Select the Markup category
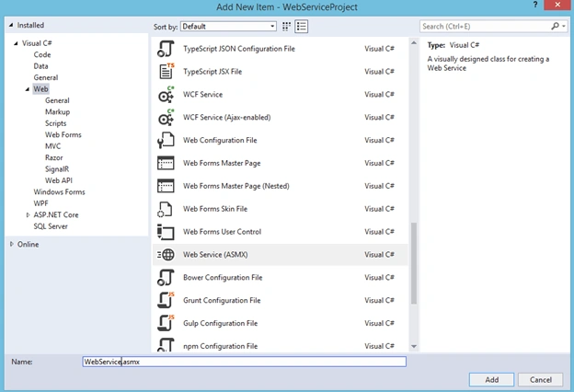 pos(57,111)
